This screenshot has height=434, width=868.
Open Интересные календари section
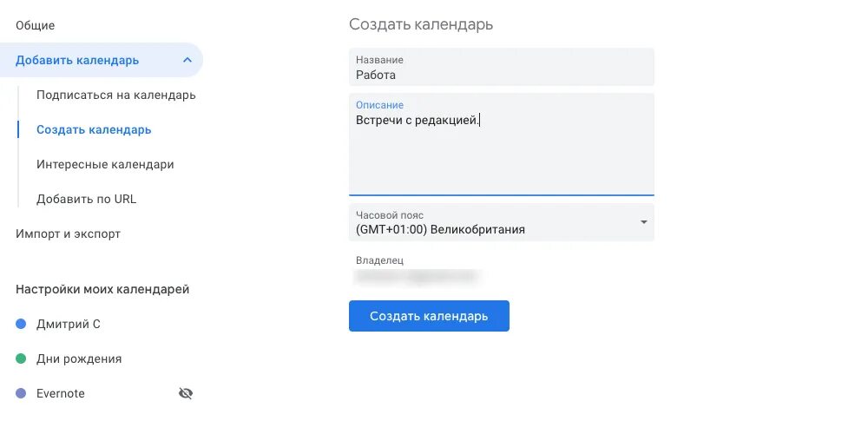tap(105, 164)
